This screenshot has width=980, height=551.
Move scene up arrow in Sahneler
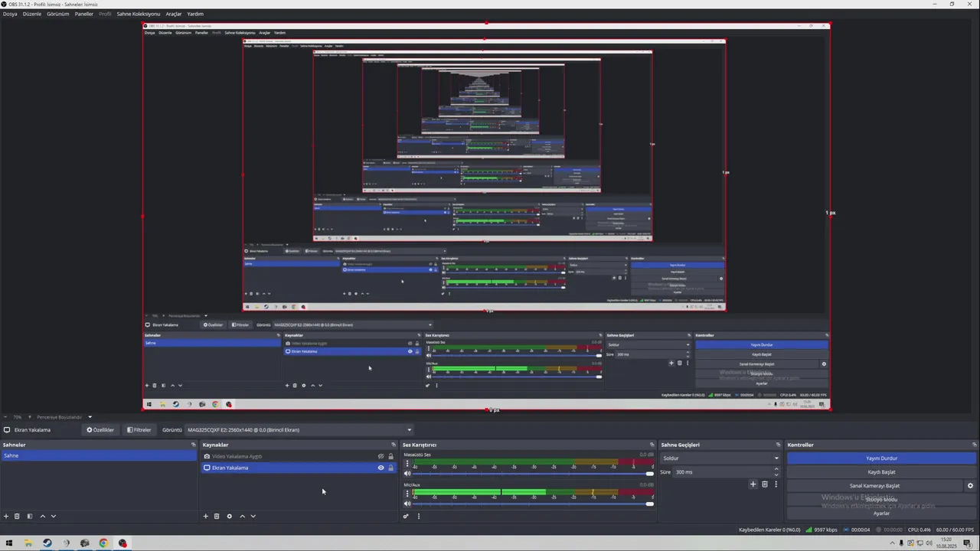43,517
